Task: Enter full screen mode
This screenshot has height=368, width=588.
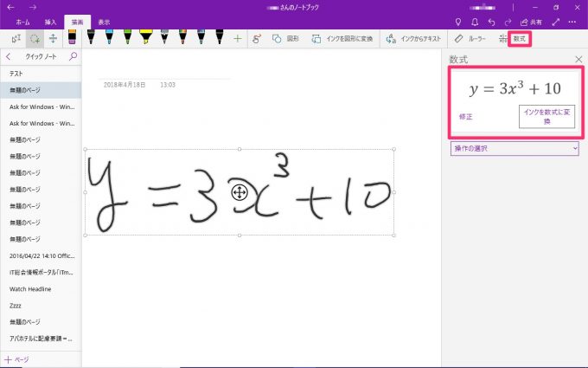Action: tap(556, 23)
